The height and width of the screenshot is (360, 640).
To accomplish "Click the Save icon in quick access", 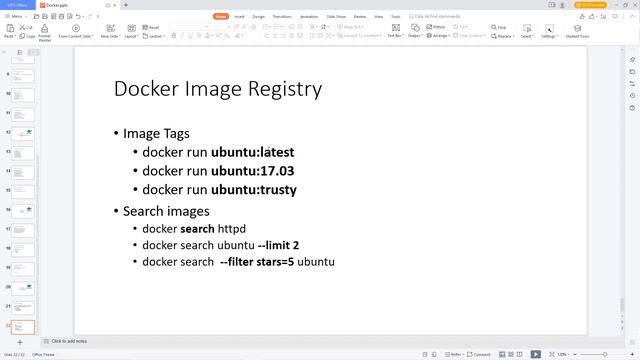I will coord(45,16).
